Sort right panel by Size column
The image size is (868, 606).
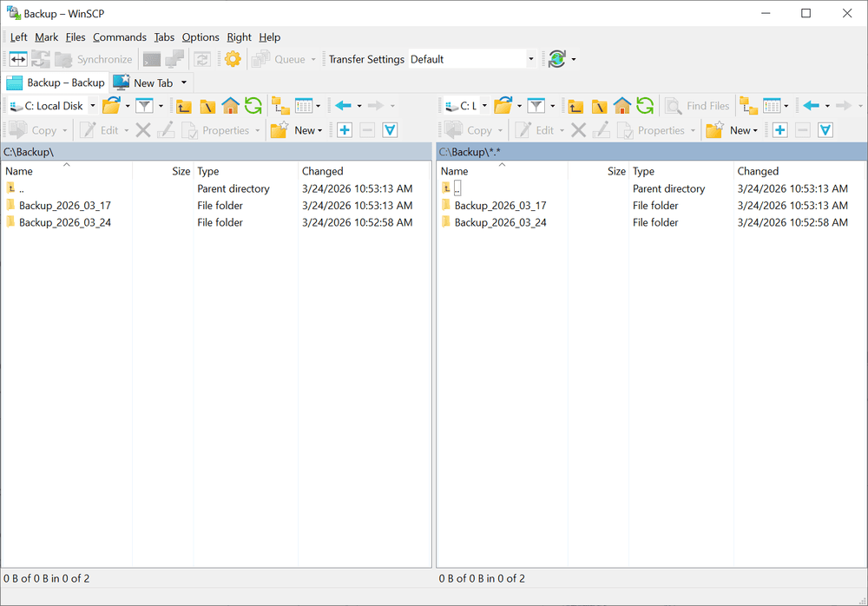pyautogui.click(x=598, y=171)
